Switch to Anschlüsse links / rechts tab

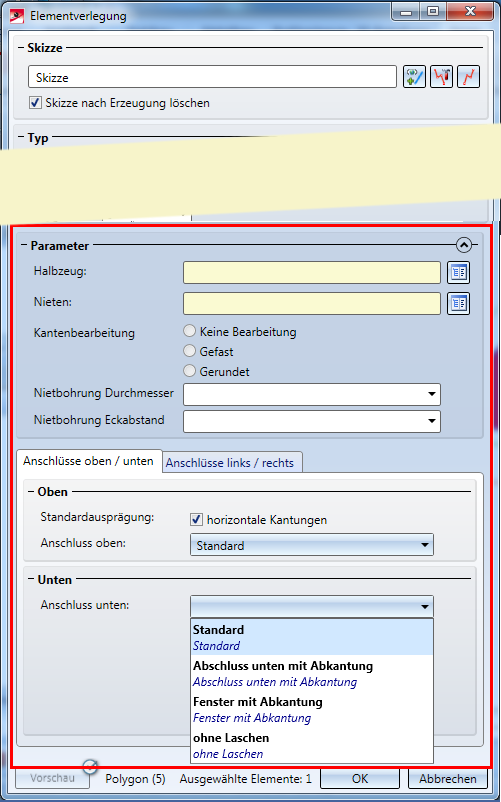point(230,463)
